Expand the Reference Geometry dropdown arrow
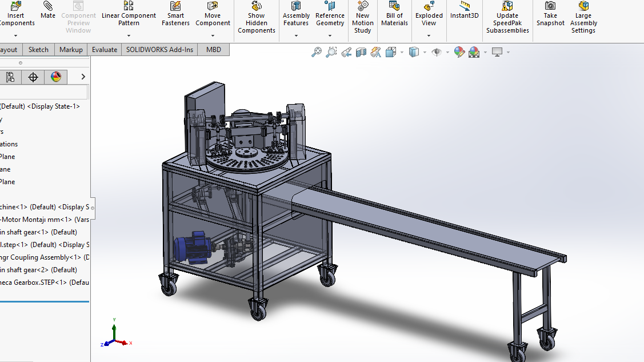The image size is (644, 362). coord(330,36)
